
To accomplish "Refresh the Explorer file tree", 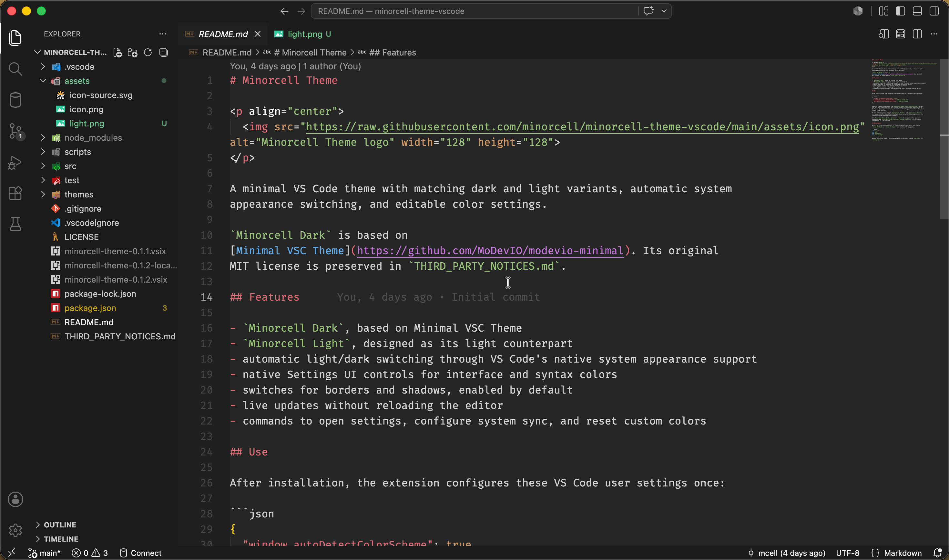I will pos(148,53).
